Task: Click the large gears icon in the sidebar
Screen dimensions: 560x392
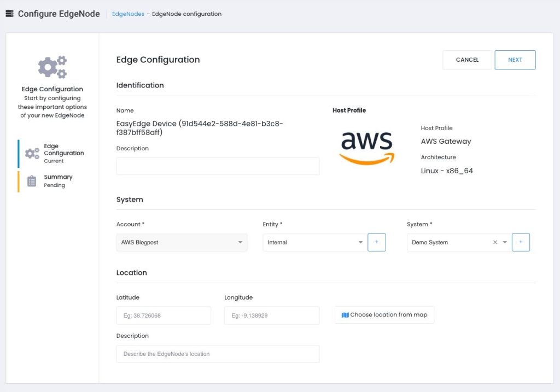Action: pos(52,67)
